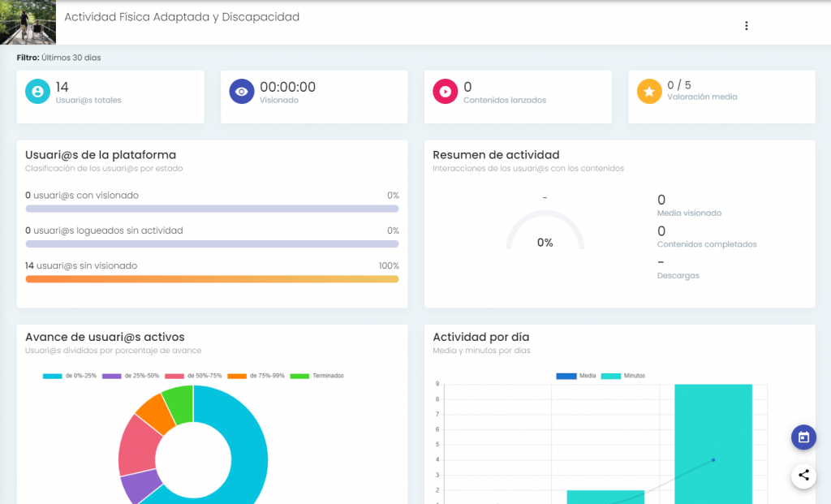Click 'Clasificación de los usuari@s por estado' subtitle
The height and width of the screenshot is (504, 831).
pyautogui.click(x=104, y=169)
